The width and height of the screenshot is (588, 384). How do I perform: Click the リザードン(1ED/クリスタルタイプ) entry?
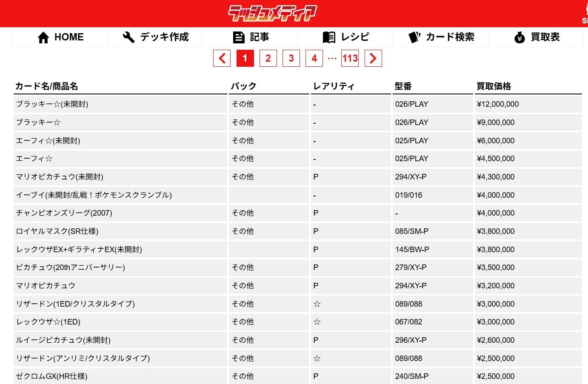click(75, 304)
